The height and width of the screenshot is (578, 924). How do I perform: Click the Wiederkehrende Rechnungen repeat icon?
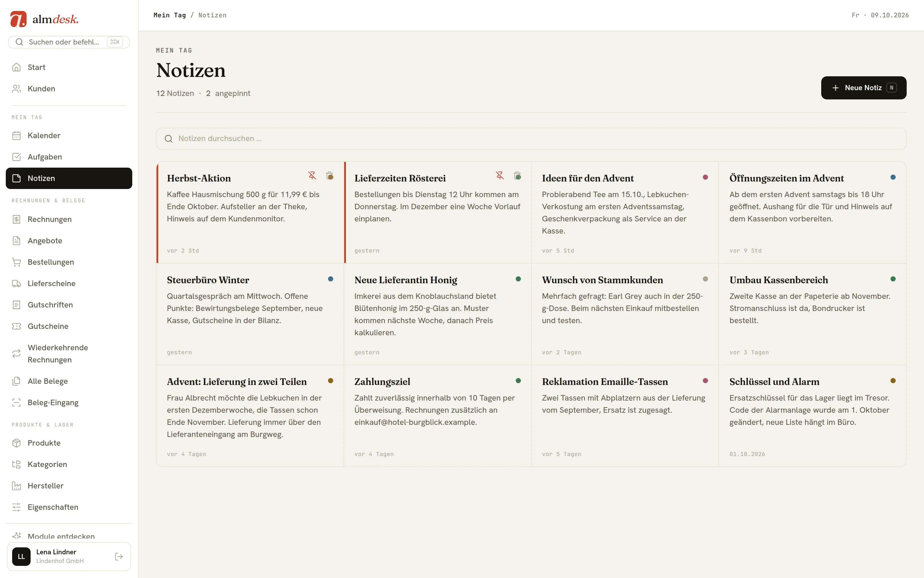[x=16, y=354]
